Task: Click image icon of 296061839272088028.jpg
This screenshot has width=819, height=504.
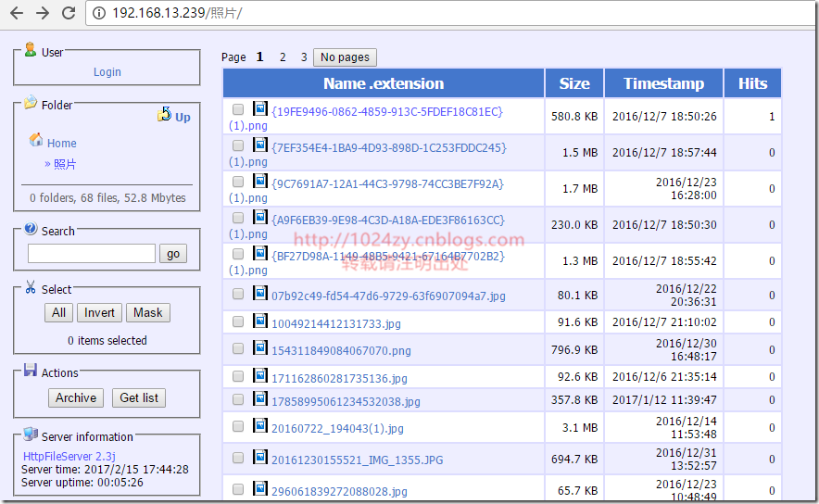Action: [x=259, y=488]
